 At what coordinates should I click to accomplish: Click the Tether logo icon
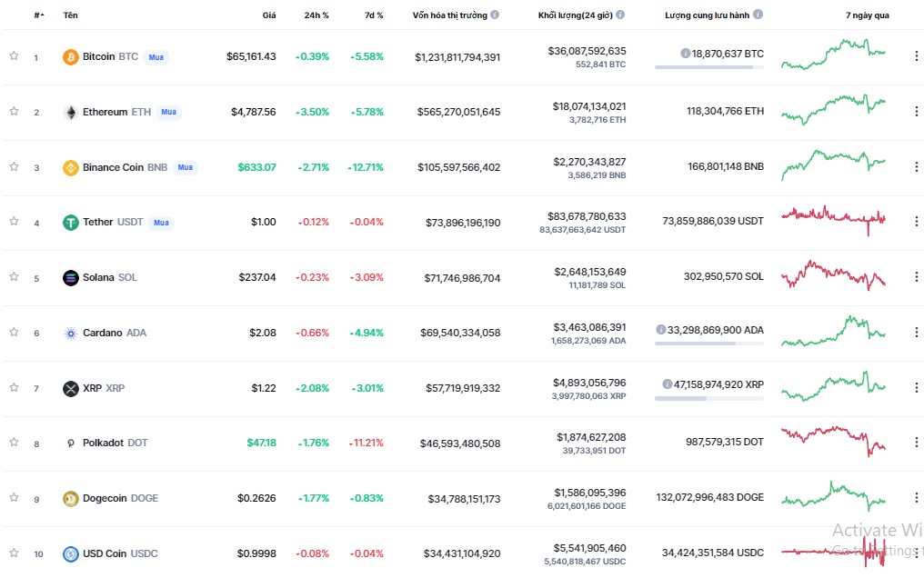71,223
